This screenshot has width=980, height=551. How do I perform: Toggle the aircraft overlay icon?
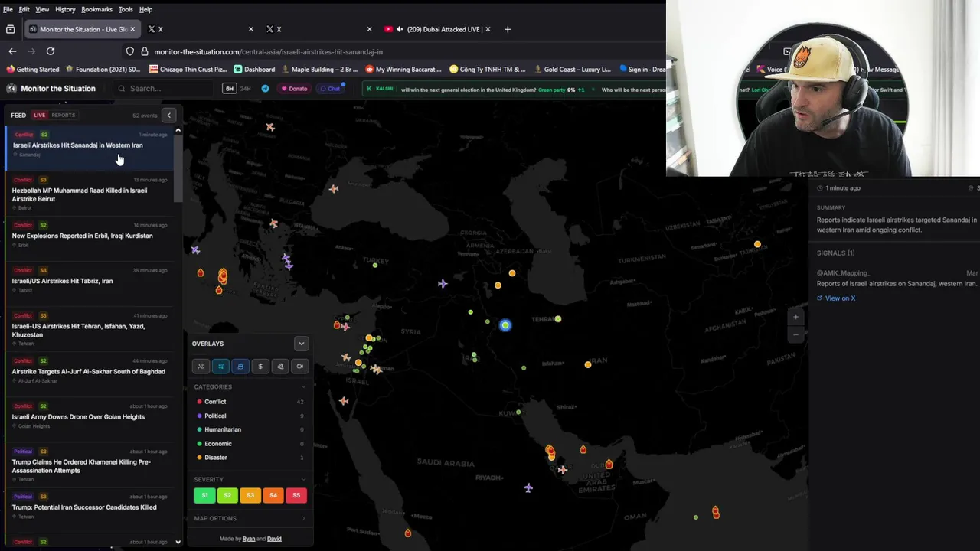point(220,367)
